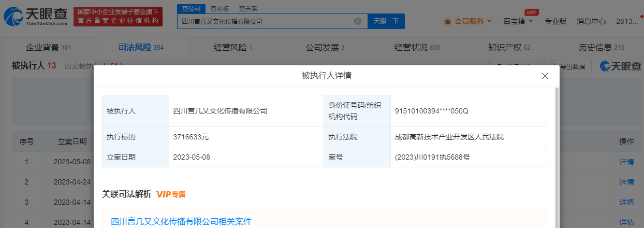This screenshot has height=228, width=644.
Task: Select the 查公司 search tab
Action: [x=192, y=8]
